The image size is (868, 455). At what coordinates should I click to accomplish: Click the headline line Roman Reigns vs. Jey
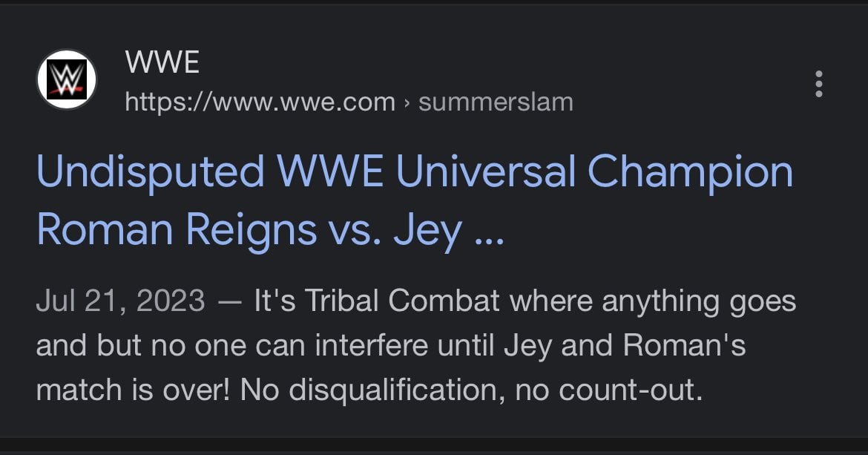(249, 229)
